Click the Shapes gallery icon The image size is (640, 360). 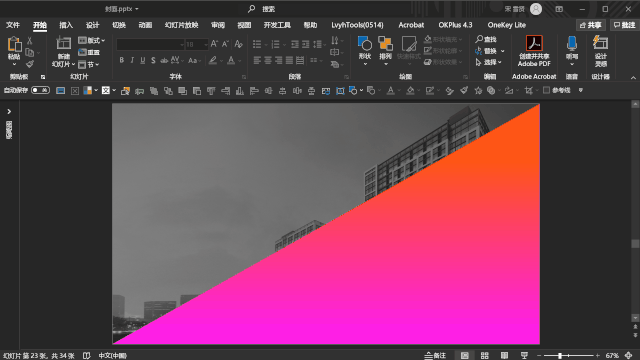(x=364, y=44)
